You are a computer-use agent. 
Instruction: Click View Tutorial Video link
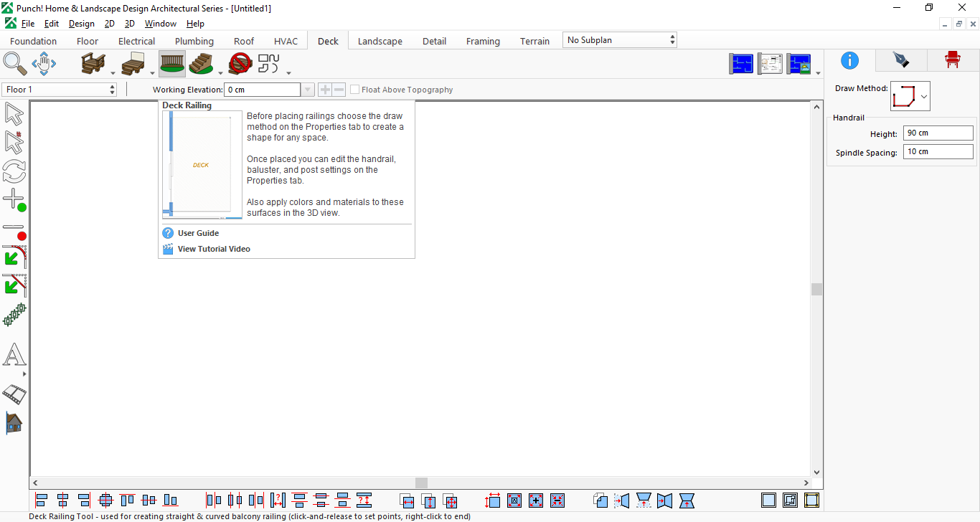pos(214,249)
